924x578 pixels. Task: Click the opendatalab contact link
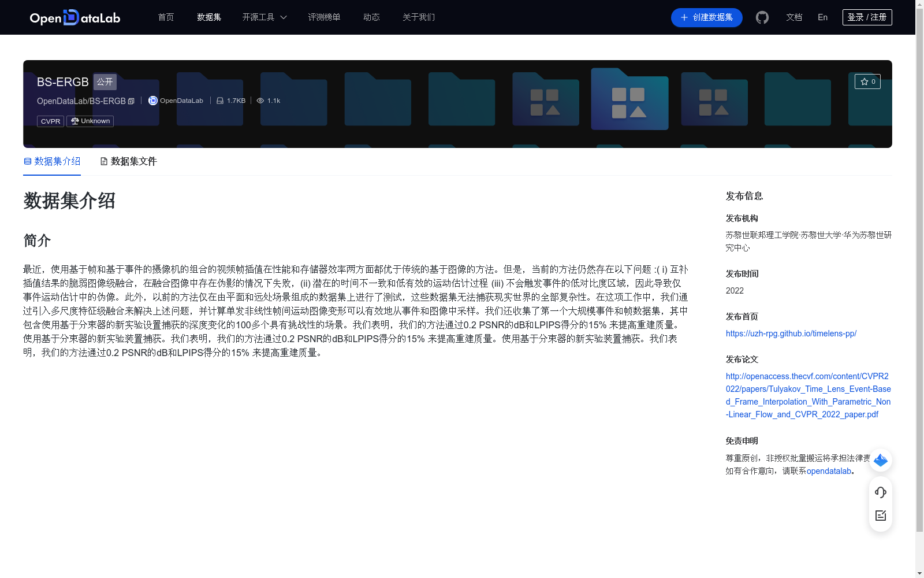click(829, 471)
